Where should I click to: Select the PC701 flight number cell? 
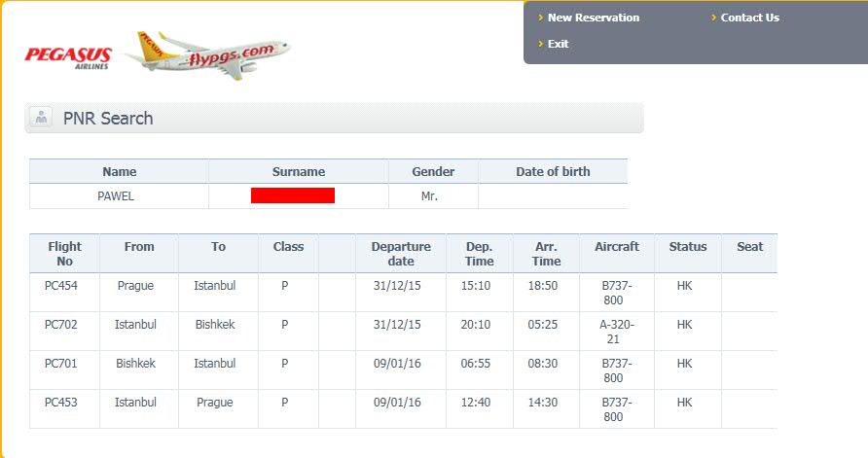64,370
